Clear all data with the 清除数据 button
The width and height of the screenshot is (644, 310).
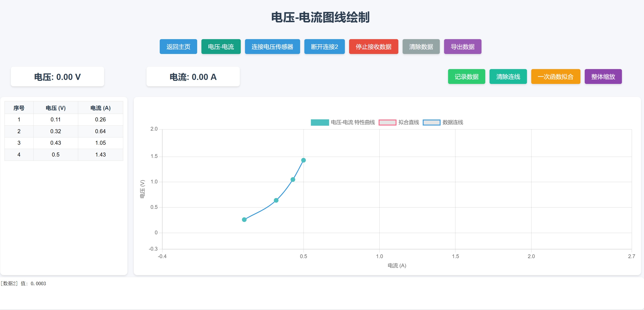coord(421,46)
